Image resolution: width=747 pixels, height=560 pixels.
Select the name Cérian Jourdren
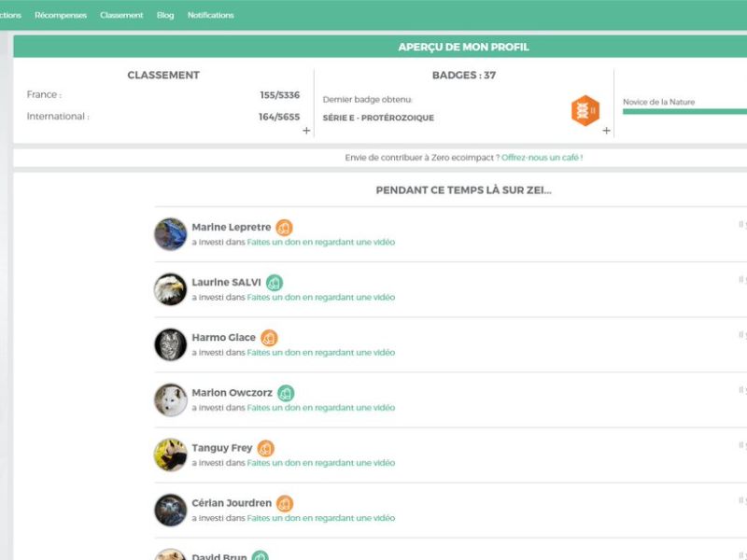click(x=232, y=503)
